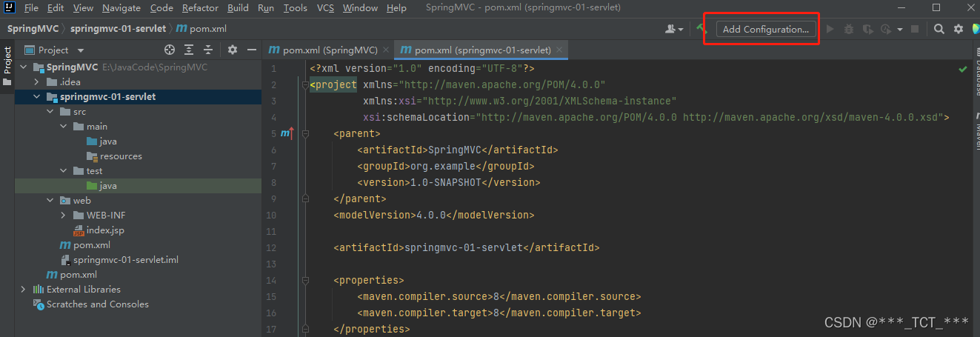Click the maven.compiler.source line
980x337 pixels.
499,296
